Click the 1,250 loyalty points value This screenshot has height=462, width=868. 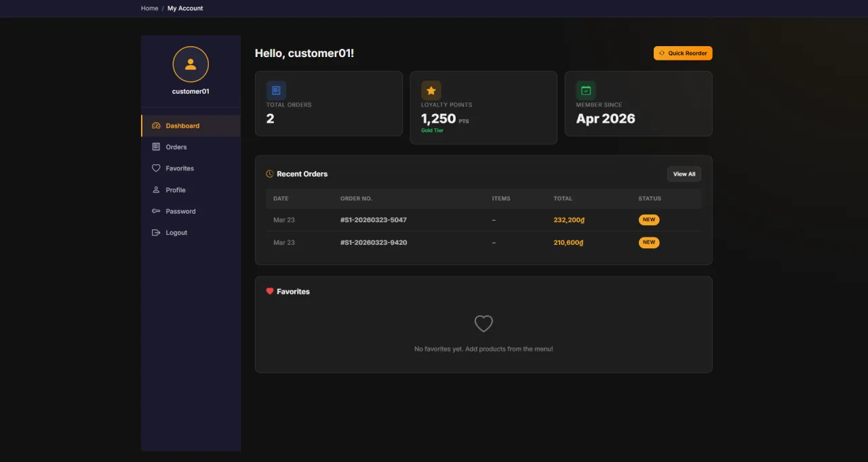click(x=438, y=119)
